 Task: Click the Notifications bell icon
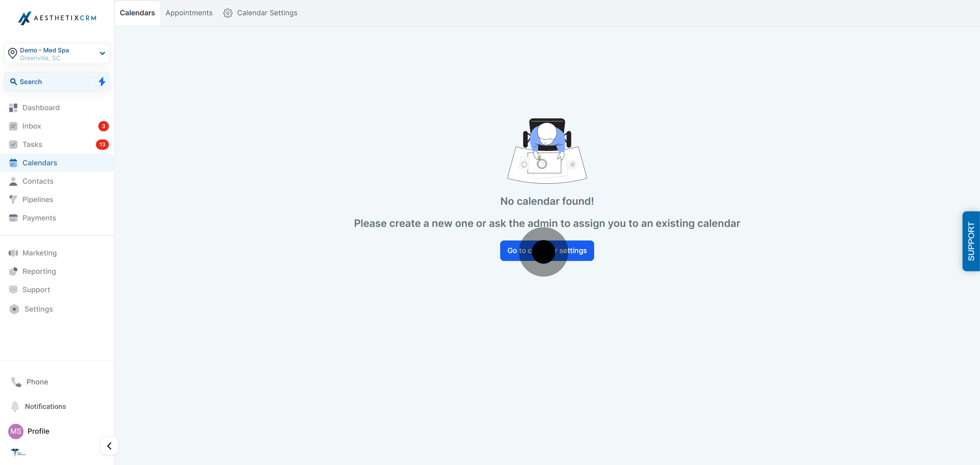[15, 406]
